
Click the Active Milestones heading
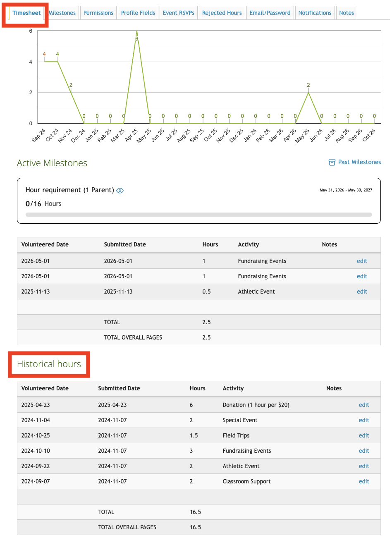pyautogui.click(x=52, y=163)
